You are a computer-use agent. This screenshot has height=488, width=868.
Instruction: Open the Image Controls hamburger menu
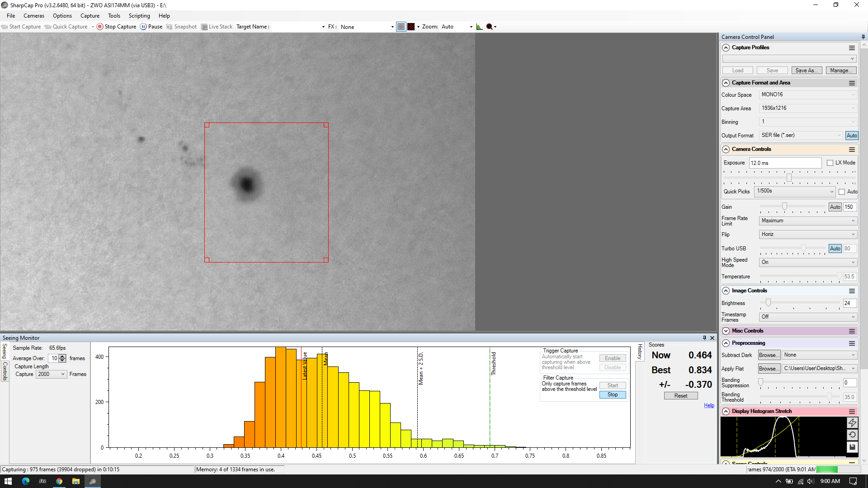point(852,291)
